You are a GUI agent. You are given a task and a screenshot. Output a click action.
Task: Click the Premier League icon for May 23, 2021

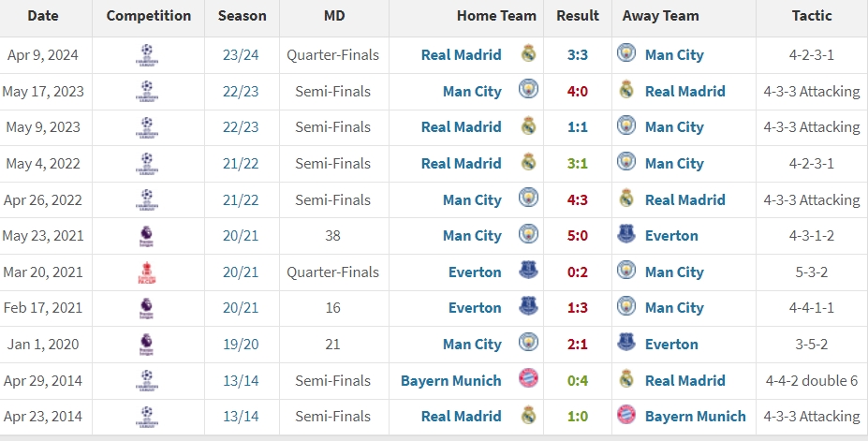[148, 236]
